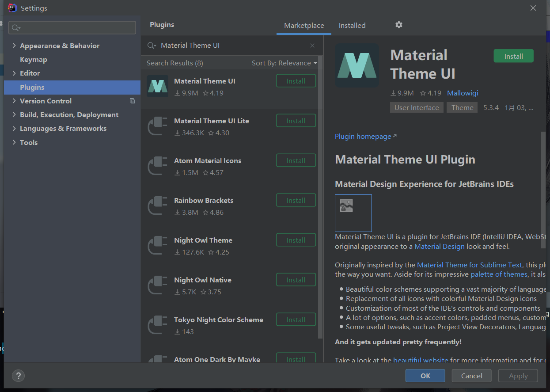Viewport: 550px width, 392px height.
Task: Open the Sort By Relevance dropdown
Action: (x=284, y=63)
